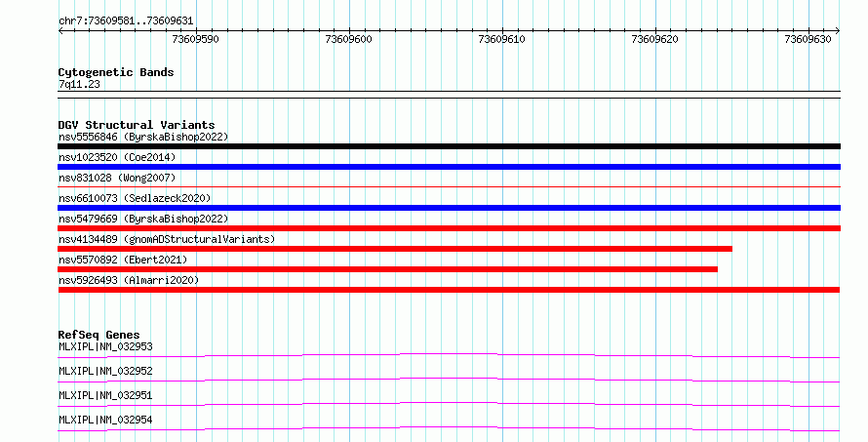The height and width of the screenshot is (442, 868).
Task: Click the chr7:73609581..73609631 region label
Action: tap(126, 21)
